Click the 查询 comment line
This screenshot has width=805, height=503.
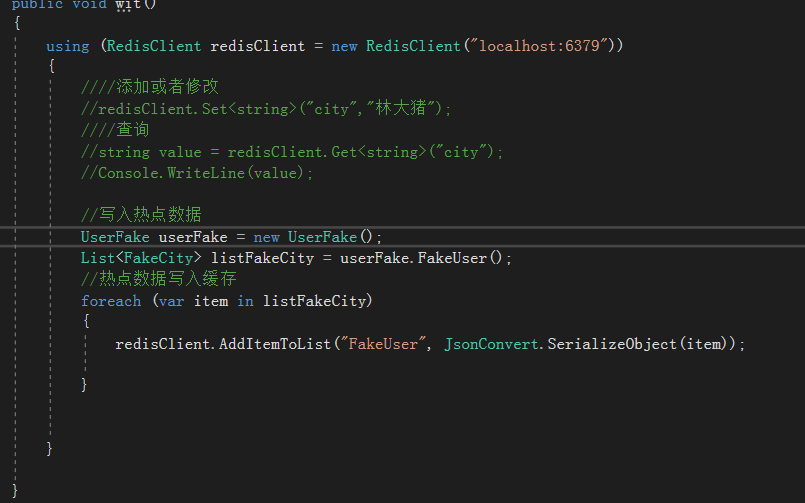tap(115, 129)
